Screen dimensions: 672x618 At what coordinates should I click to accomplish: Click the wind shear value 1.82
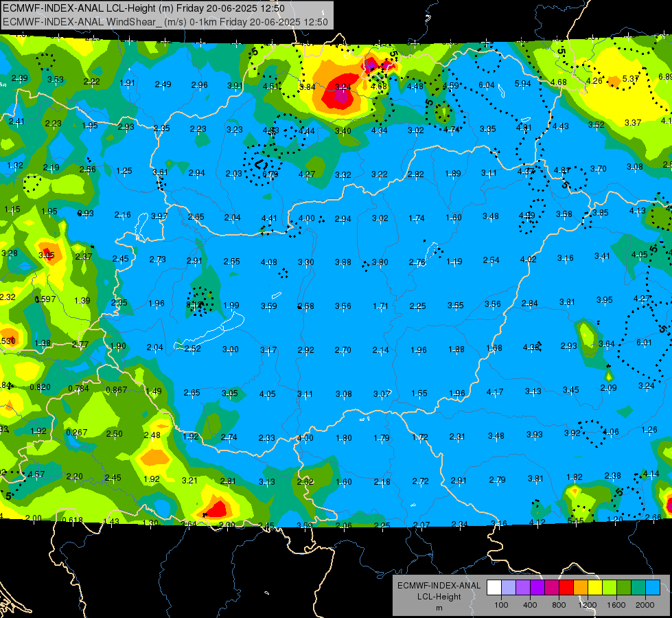click(575, 477)
